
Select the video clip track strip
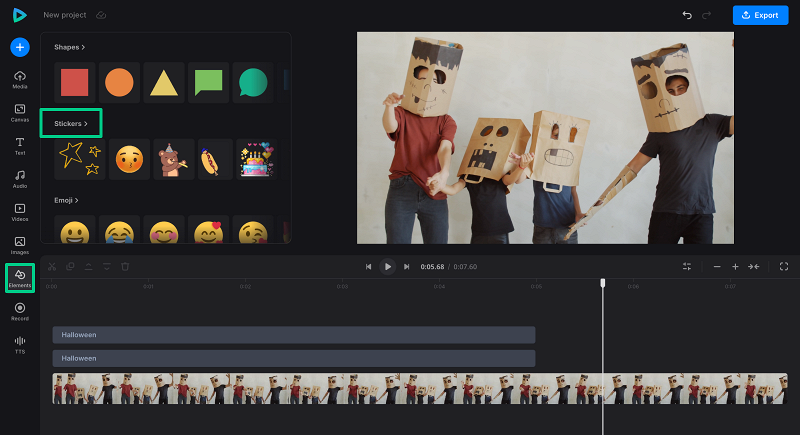(x=420, y=389)
